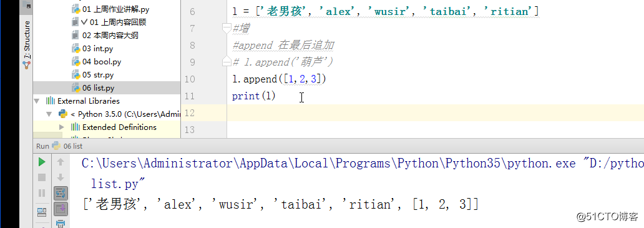
Task: Collapse the code fold at line 9
Action: point(227,62)
